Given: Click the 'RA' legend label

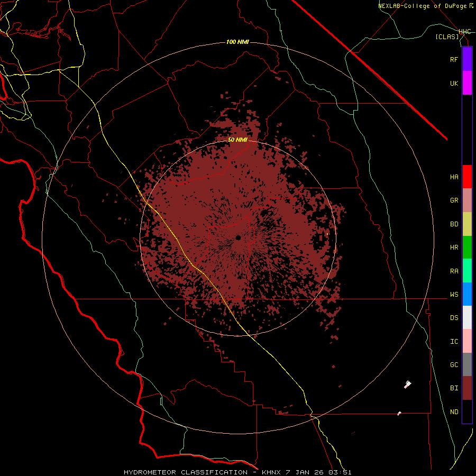Looking at the screenshot, I should click(454, 271).
